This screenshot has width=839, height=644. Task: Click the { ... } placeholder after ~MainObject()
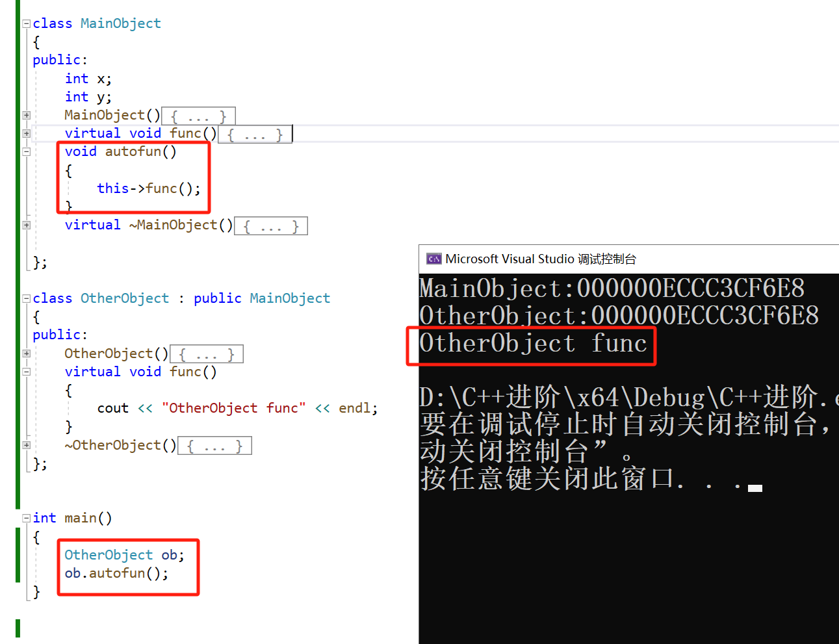coord(270,226)
